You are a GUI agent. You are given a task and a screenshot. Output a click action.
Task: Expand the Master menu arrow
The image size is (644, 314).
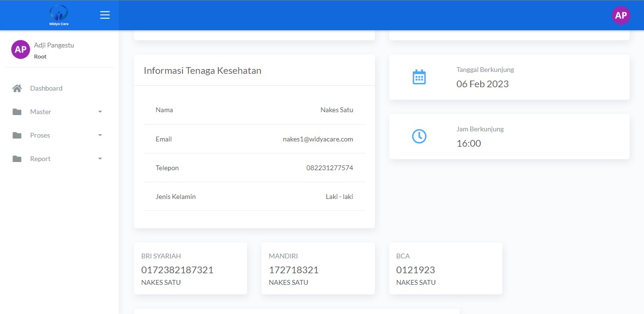[100, 112]
